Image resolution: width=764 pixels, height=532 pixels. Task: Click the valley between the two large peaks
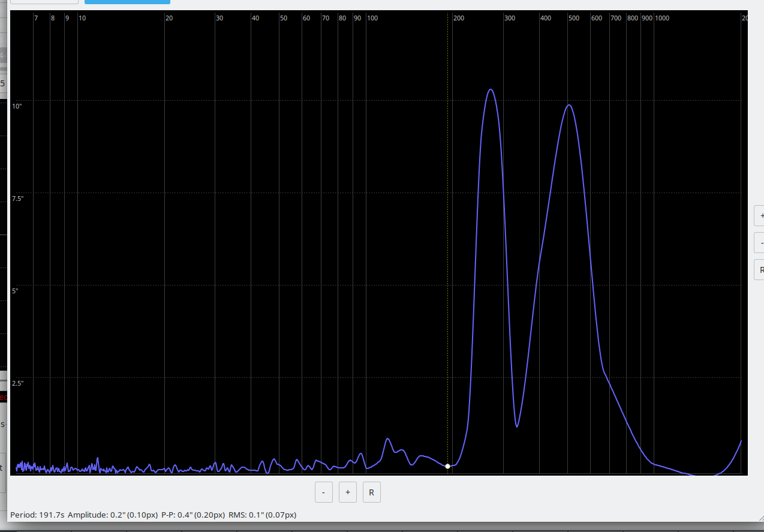(517, 426)
